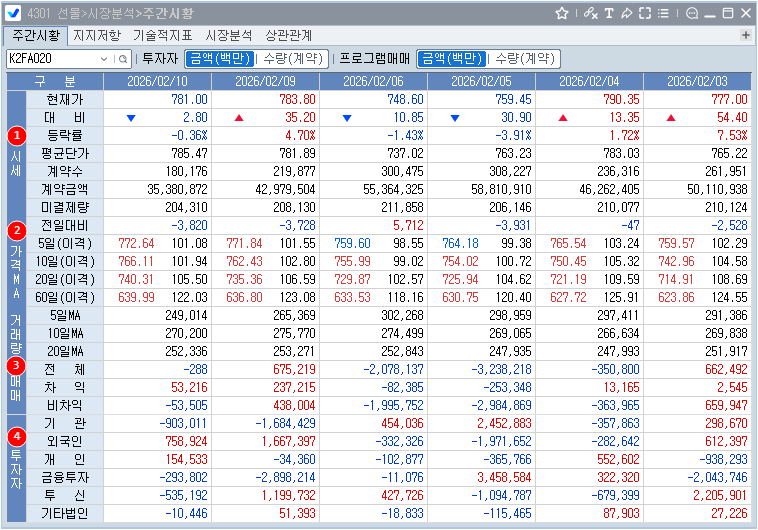758x530 pixels.
Task: Click the unlink chain icon in the title bar
Action: tap(590, 13)
